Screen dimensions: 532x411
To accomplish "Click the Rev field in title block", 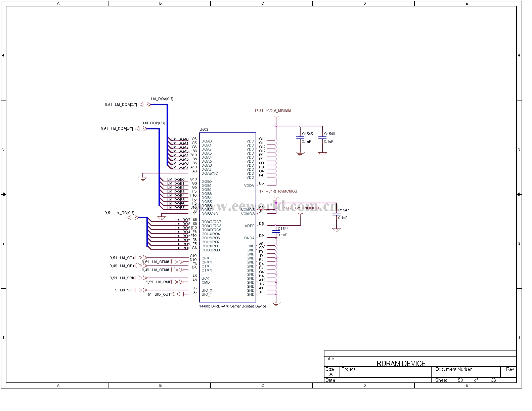I will (x=510, y=369).
